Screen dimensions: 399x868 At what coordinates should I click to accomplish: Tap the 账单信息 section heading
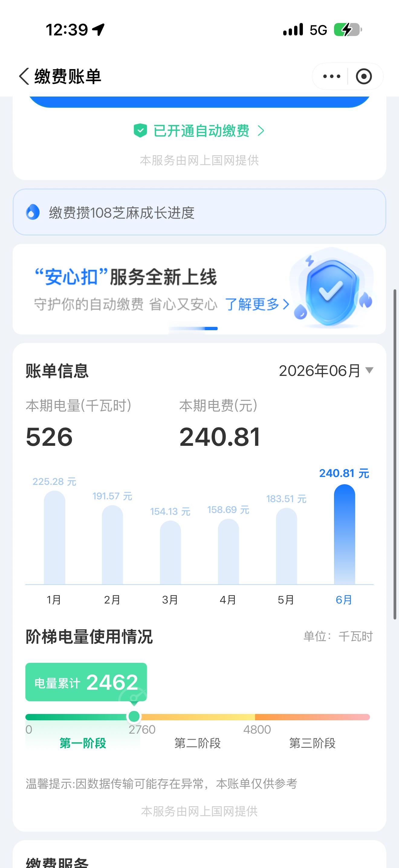[57, 371]
